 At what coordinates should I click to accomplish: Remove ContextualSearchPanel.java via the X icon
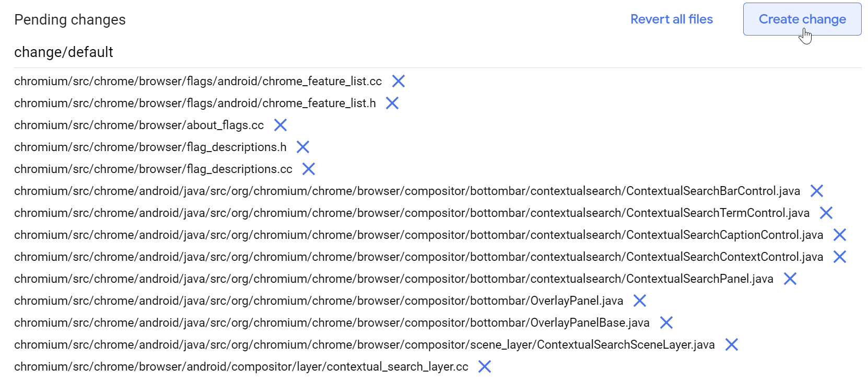[790, 279]
